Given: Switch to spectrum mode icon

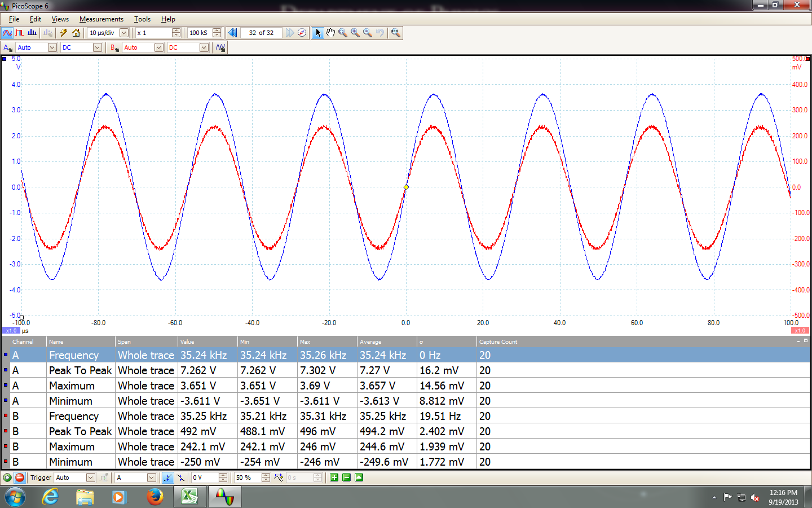Looking at the screenshot, I should (32, 33).
